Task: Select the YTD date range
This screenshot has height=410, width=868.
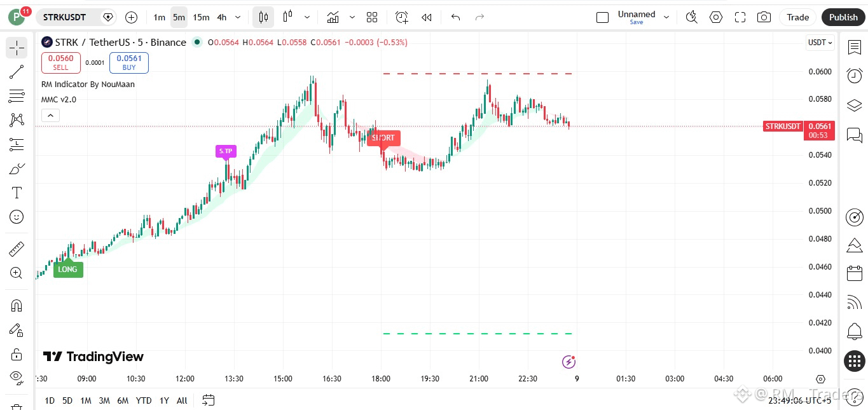Action: click(144, 400)
